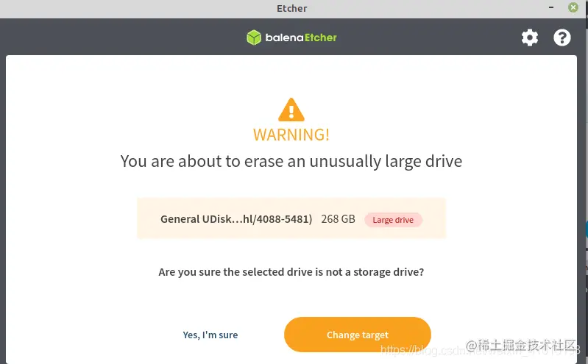Click the orange WARNING! heading
This screenshot has height=364, width=588.
(291, 135)
